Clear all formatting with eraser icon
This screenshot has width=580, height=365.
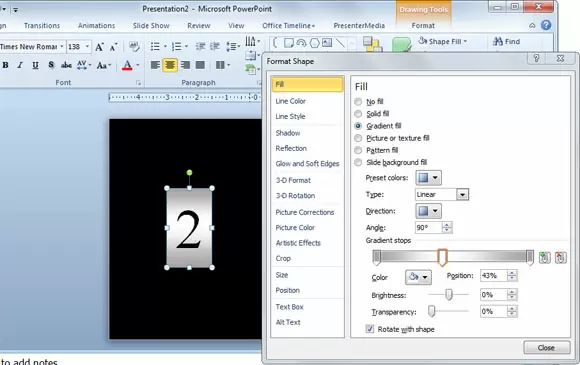tap(134, 47)
